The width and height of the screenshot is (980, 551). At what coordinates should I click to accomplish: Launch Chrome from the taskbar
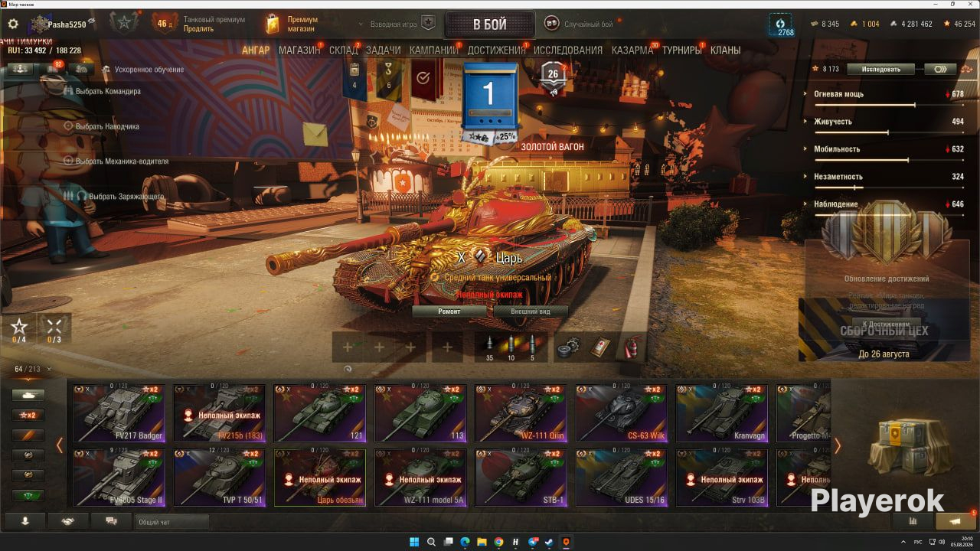pyautogui.click(x=498, y=542)
